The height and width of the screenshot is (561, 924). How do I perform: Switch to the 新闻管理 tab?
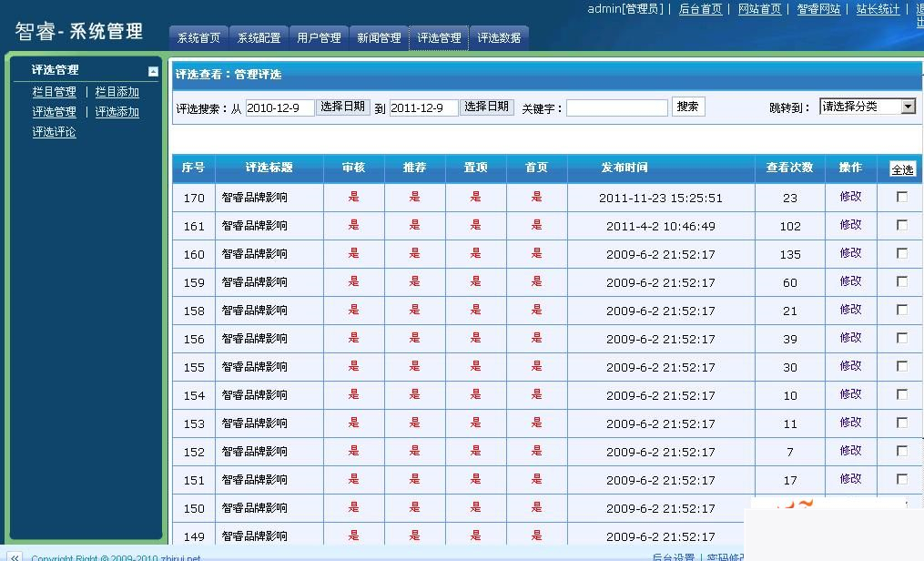click(379, 37)
